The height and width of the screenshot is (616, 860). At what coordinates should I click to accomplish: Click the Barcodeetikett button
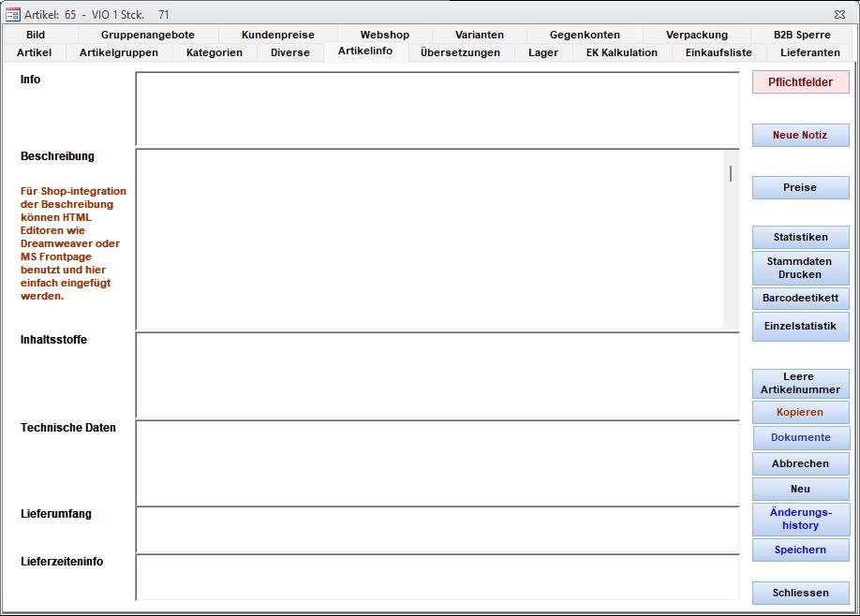[x=800, y=299]
